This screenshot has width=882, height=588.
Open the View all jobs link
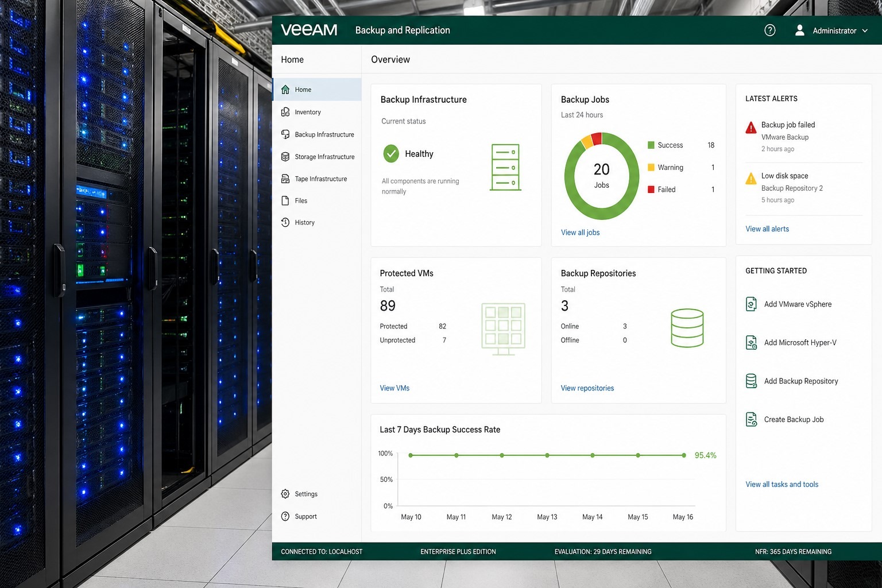click(580, 233)
